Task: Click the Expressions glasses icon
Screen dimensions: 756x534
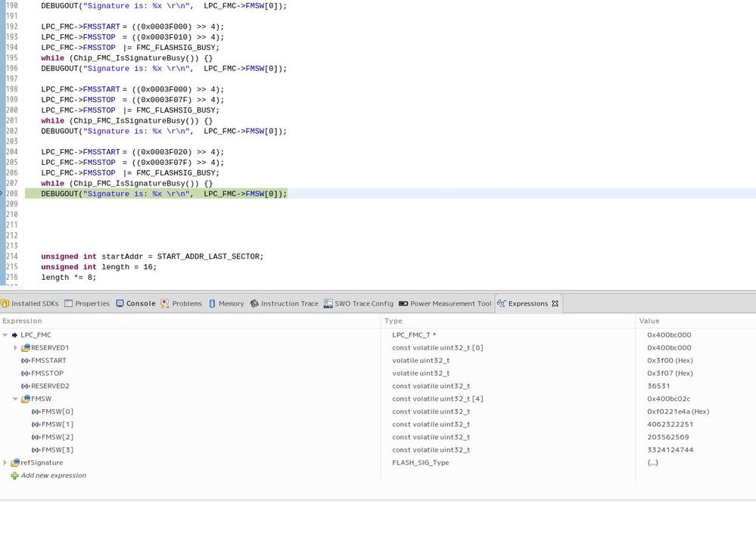Action: [x=502, y=303]
